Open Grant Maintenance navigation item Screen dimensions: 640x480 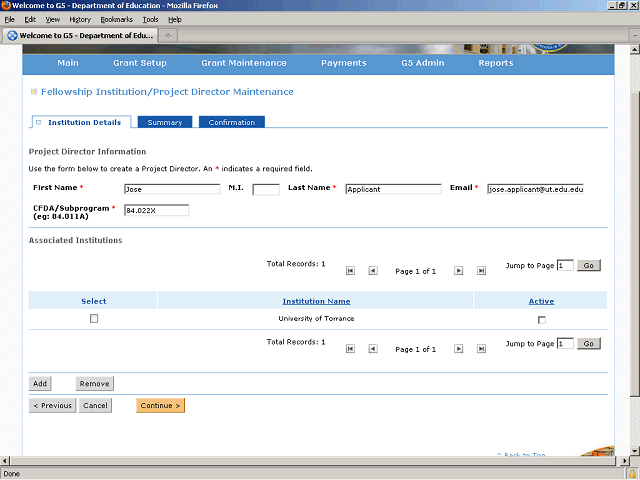244,63
